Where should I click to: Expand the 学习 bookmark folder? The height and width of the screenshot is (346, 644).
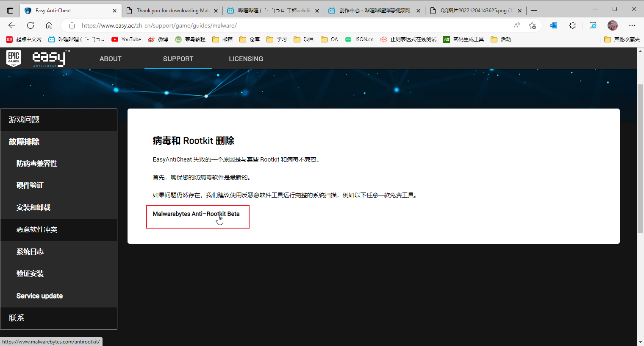(x=277, y=39)
